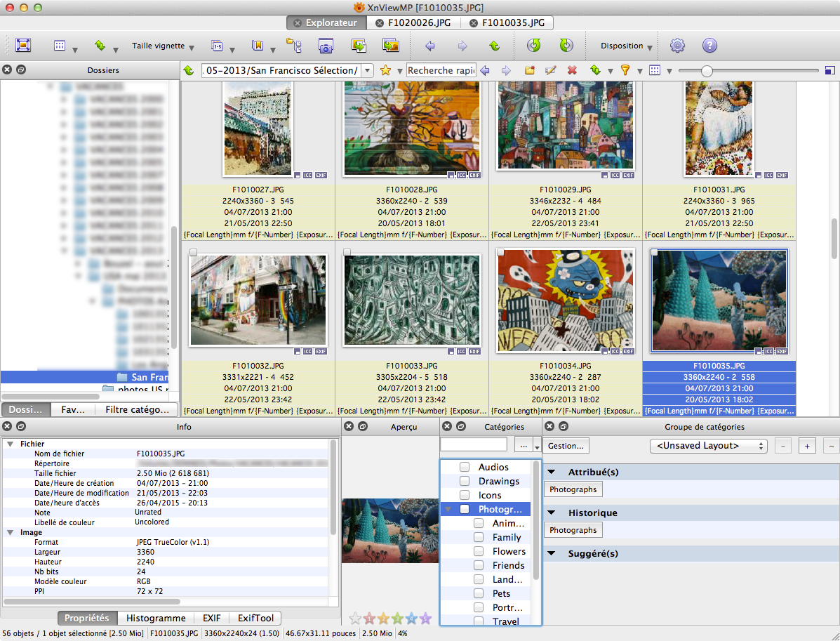Open the ExifTool tab
Image resolution: width=840 pixels, height=641 pixels.
point(255,618)
